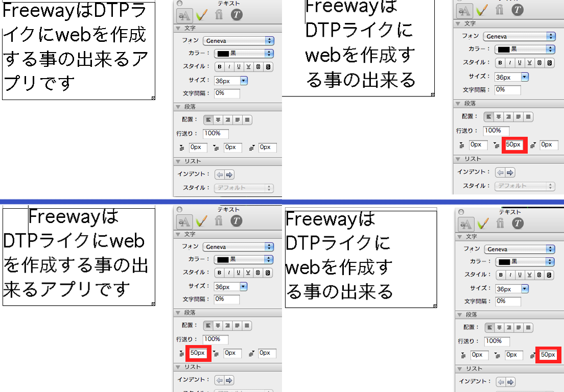Viewport: 564px width, 392px height.
Task: Open the paintbrush tab in upper-left panel
Action: point(202,15)
